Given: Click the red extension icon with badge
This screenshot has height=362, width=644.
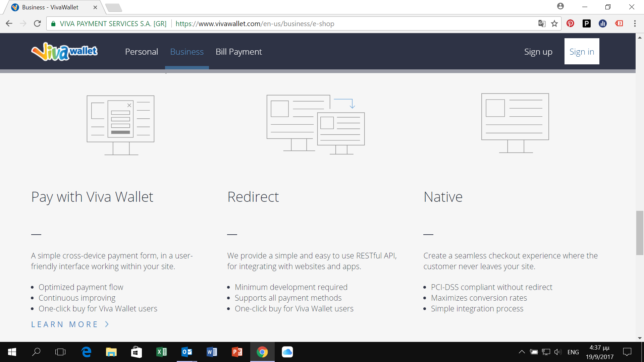Looking at the screenshot, I should click(x=619, y=23).
